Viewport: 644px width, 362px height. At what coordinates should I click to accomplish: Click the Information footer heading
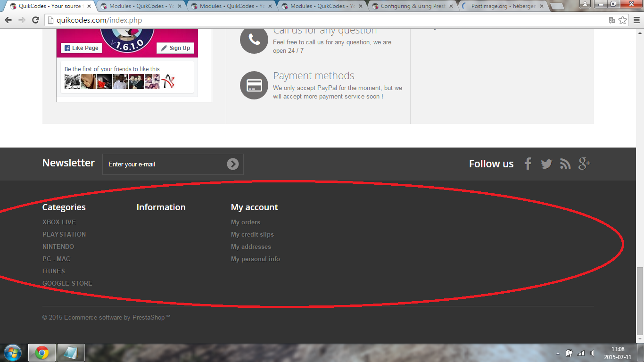pyautogui.click(x=161, y=207)
